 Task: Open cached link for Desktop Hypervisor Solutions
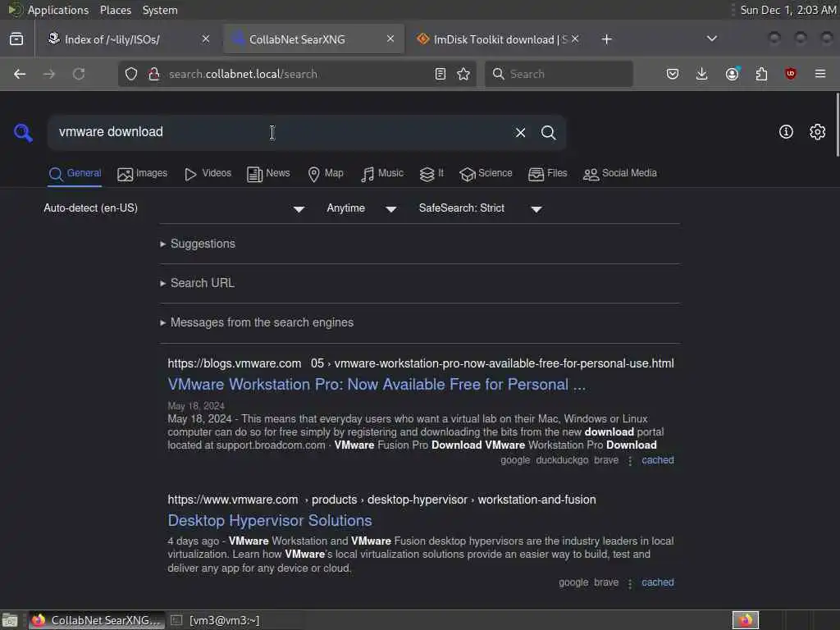(x=658, y=582)
